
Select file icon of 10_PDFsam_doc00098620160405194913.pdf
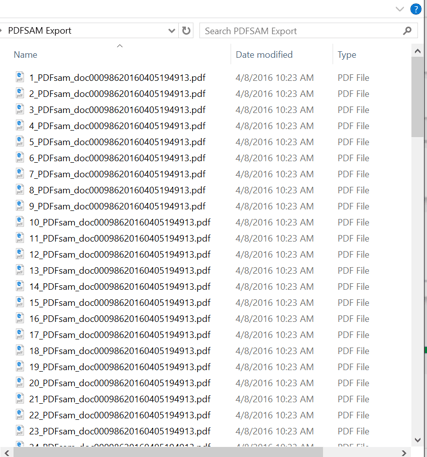(x=20, y=222)
